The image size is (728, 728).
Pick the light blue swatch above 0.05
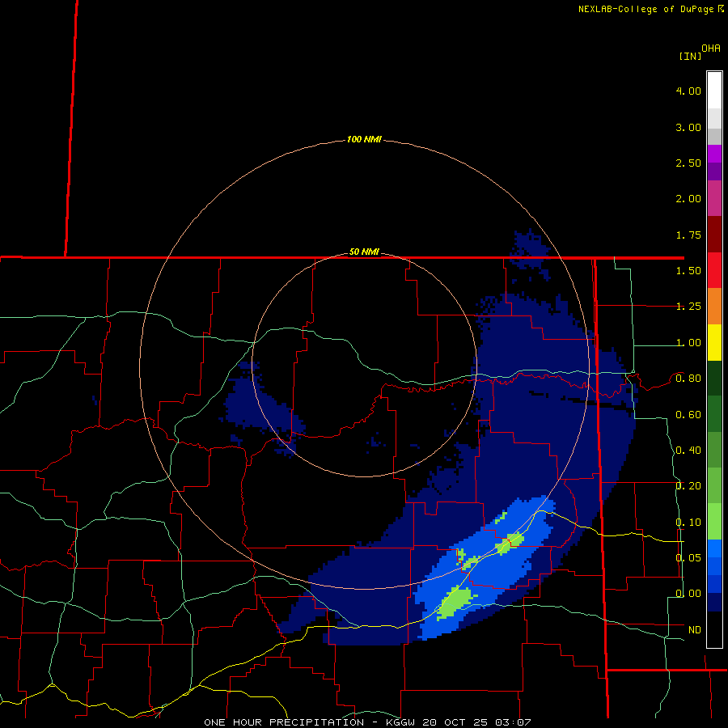coord(714,548)
